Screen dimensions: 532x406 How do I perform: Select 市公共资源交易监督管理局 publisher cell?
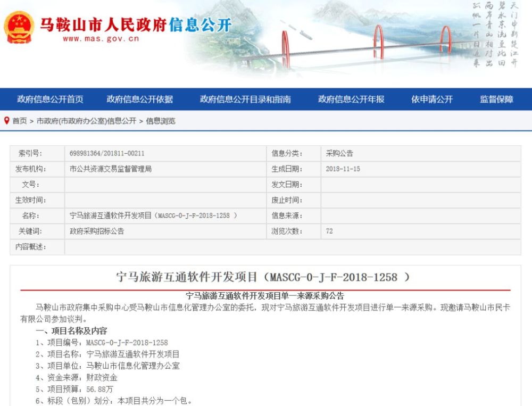click(111, 169)
